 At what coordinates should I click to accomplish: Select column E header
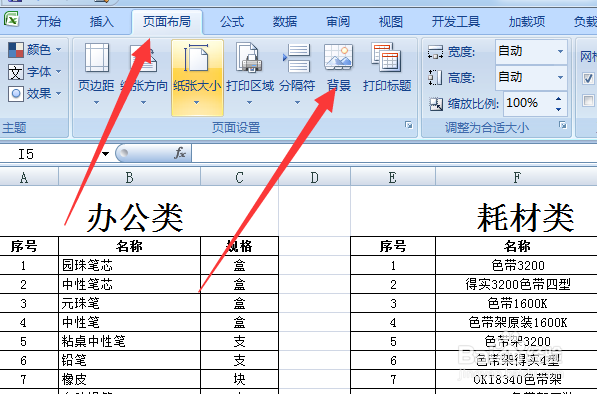[x=393, y=177]
